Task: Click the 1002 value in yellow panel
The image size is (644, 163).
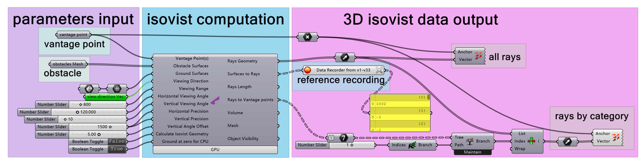Action: click(x=381, y=104)
